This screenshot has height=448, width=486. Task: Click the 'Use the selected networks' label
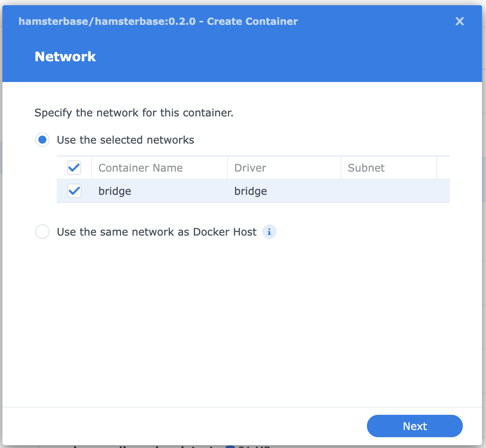click(125, 140)
